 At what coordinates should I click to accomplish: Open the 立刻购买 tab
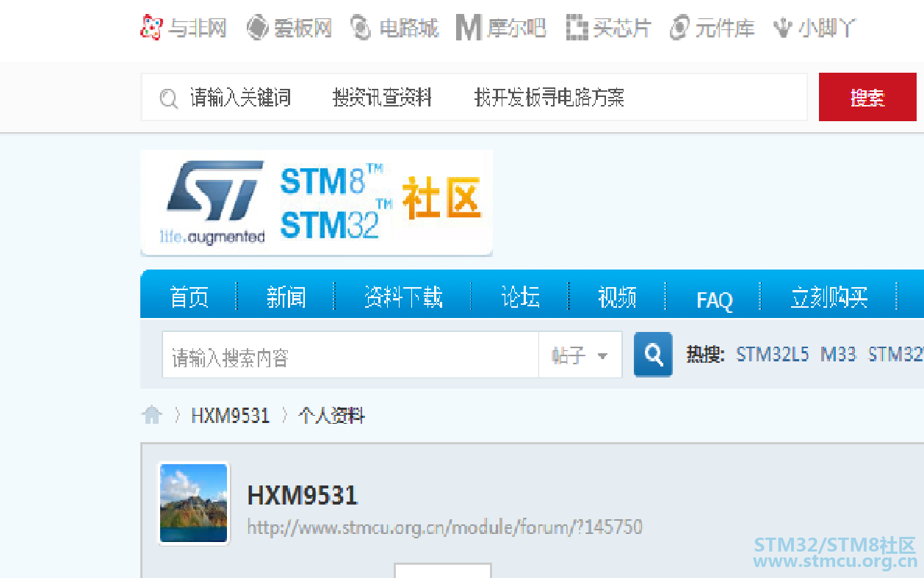[829, 297]
